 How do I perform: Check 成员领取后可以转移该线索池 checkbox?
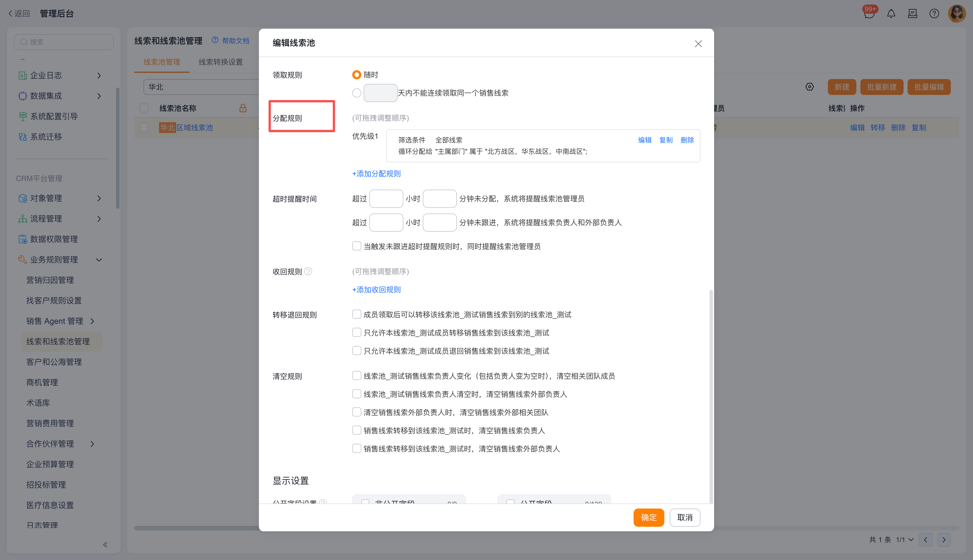[357, 315]
